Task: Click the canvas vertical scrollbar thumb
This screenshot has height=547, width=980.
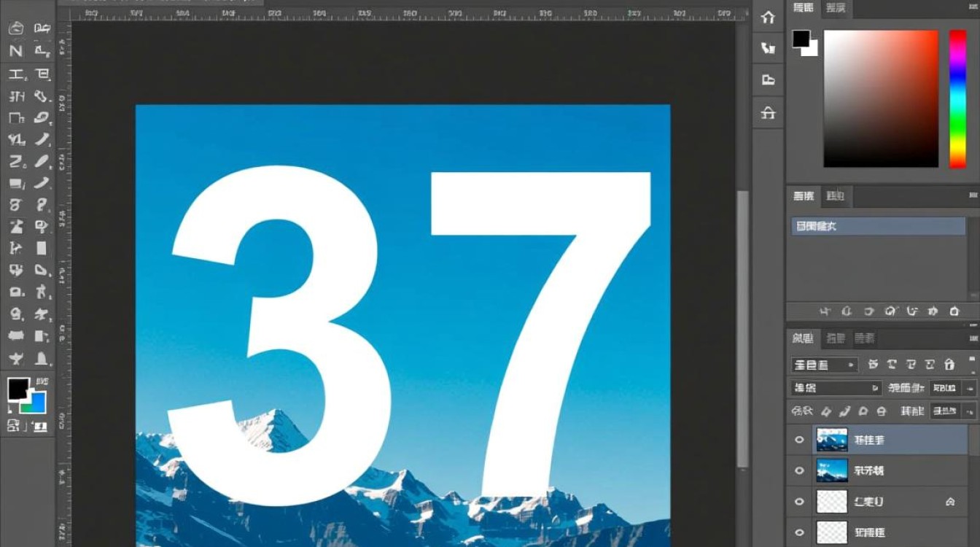Action: point(742,328)
